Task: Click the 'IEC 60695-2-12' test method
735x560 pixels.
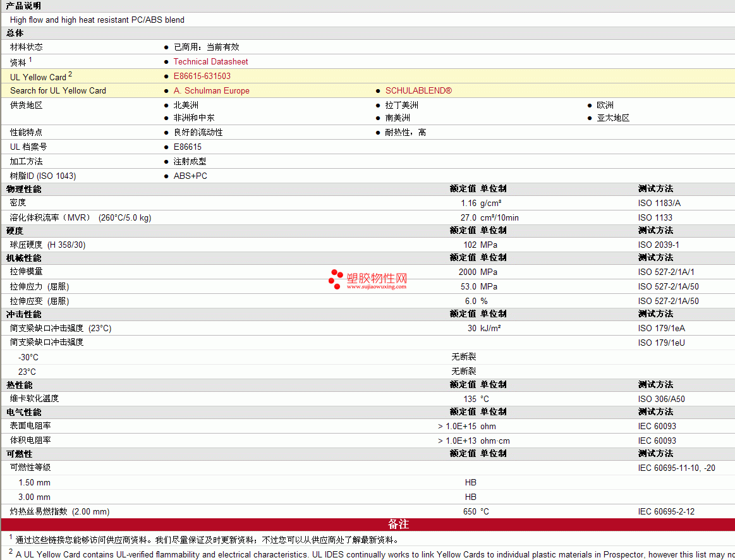Action: (x=666, y=511)
